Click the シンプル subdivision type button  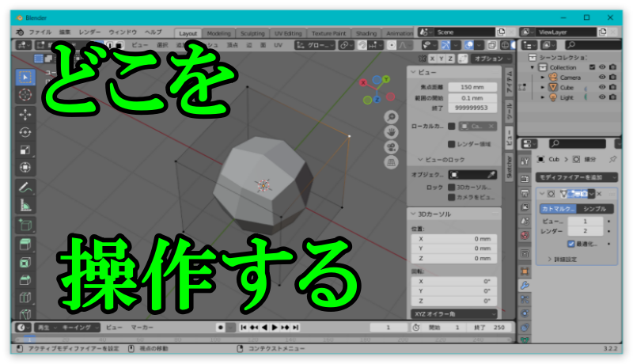coord(594,208)
